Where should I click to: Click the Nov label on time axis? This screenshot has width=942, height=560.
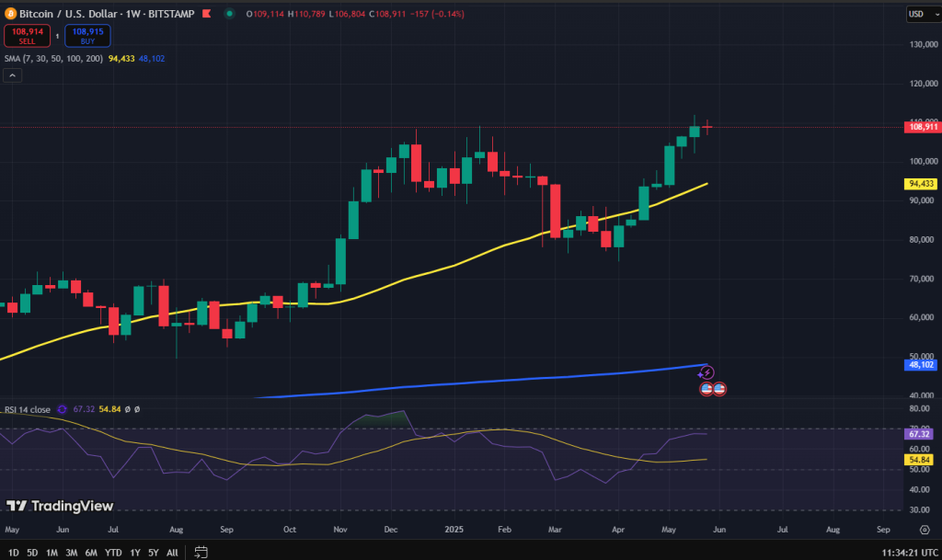click(340, 530)
